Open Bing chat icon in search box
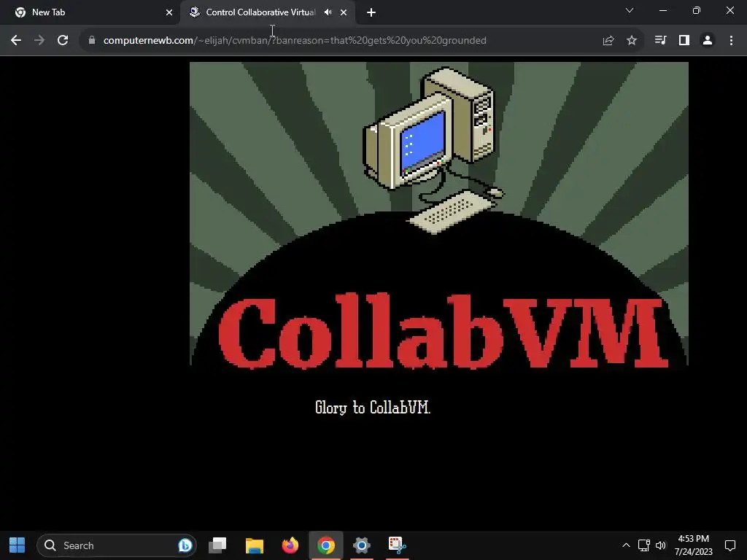 185,545
